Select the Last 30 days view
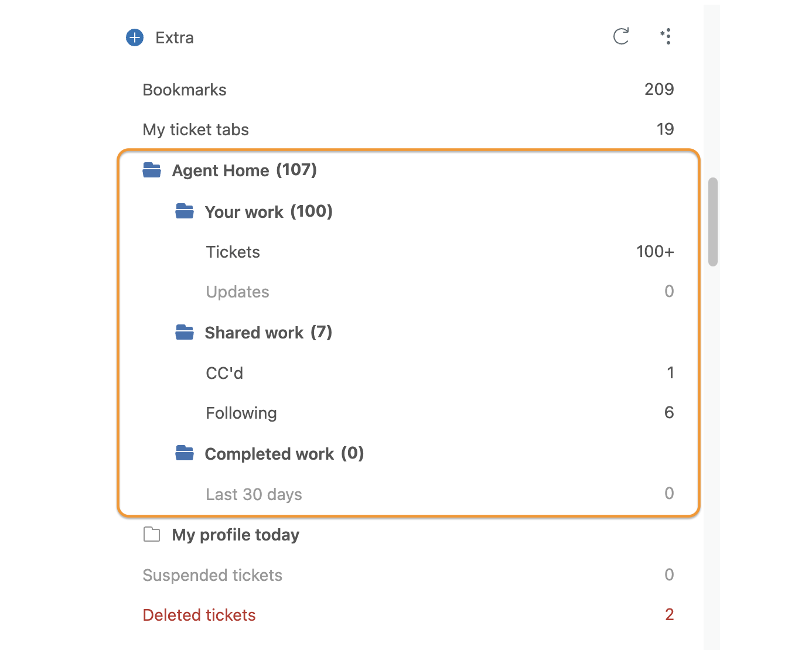The height and width of the screenshot is (650, 812). point(440,494)
